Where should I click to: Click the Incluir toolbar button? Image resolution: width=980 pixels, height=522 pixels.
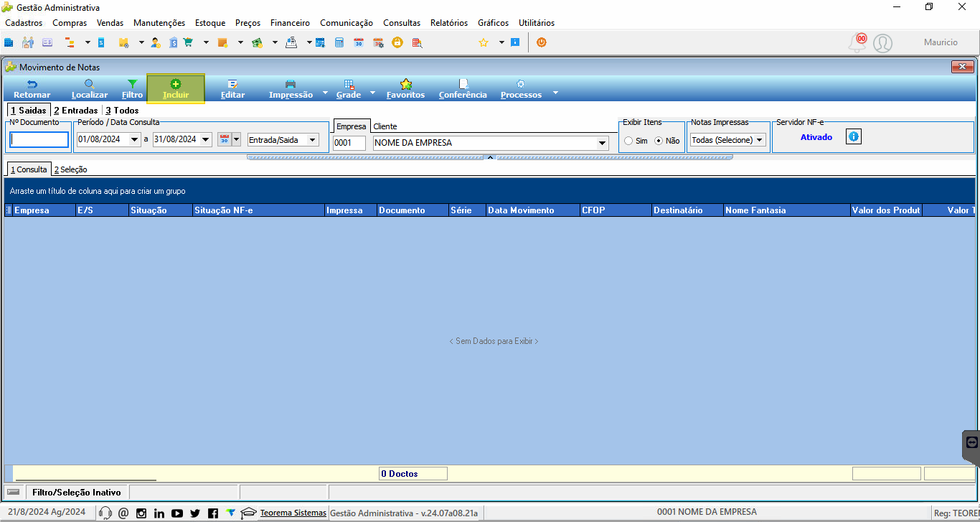pyautogui.click(x=176, y=89)
